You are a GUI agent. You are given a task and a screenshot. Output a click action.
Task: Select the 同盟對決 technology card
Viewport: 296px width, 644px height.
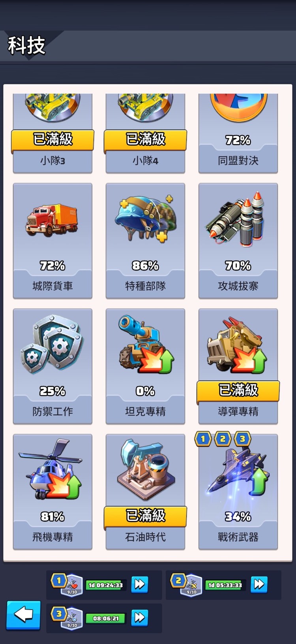[238, 134]
